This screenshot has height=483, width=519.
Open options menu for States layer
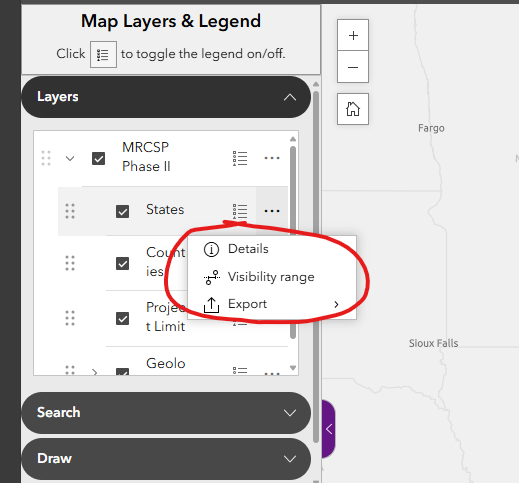(272, 211)
